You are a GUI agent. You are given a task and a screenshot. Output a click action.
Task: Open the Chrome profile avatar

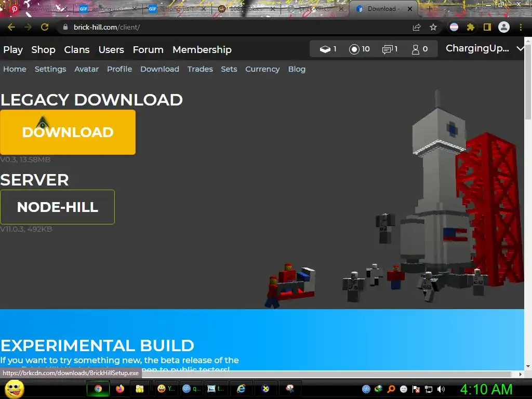[504, 27]
